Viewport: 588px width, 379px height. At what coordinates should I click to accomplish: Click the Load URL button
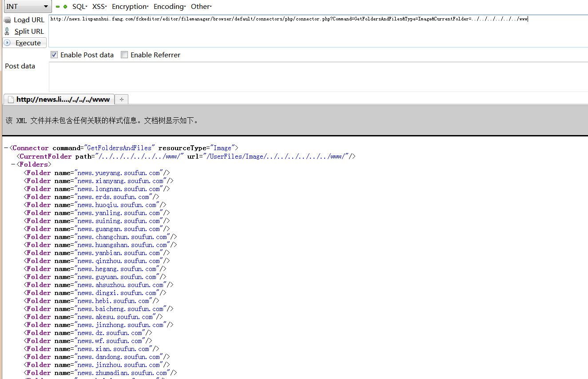24,20
